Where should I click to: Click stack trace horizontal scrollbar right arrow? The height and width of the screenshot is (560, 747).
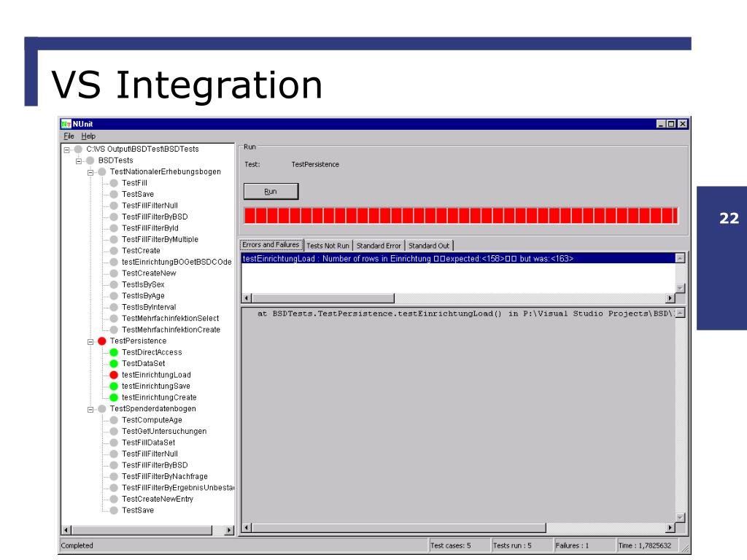[670, 528]
